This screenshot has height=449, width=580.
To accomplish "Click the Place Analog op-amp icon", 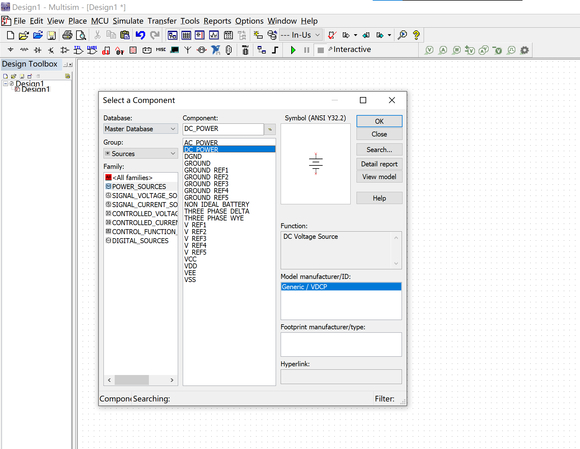I will [x=65, y=50].
